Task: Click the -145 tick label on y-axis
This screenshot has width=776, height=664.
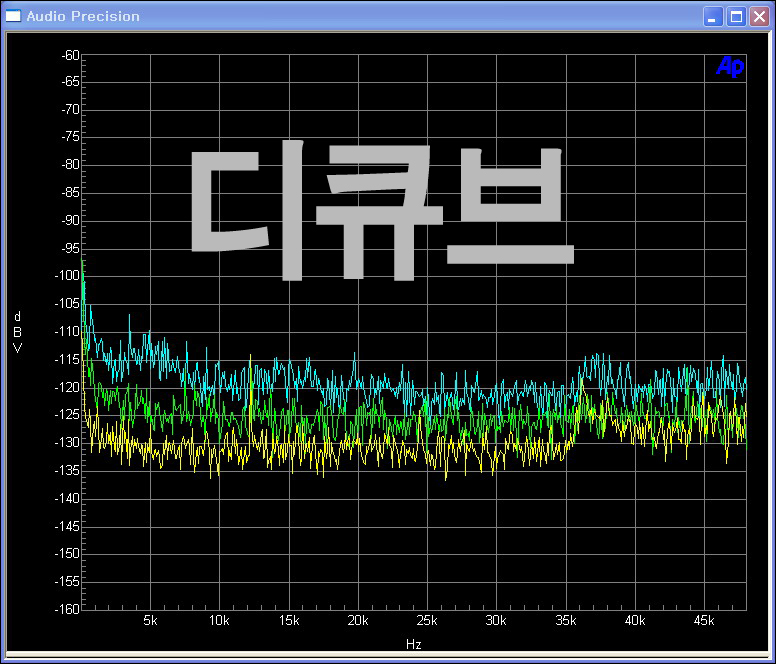Action: point(66,525)
